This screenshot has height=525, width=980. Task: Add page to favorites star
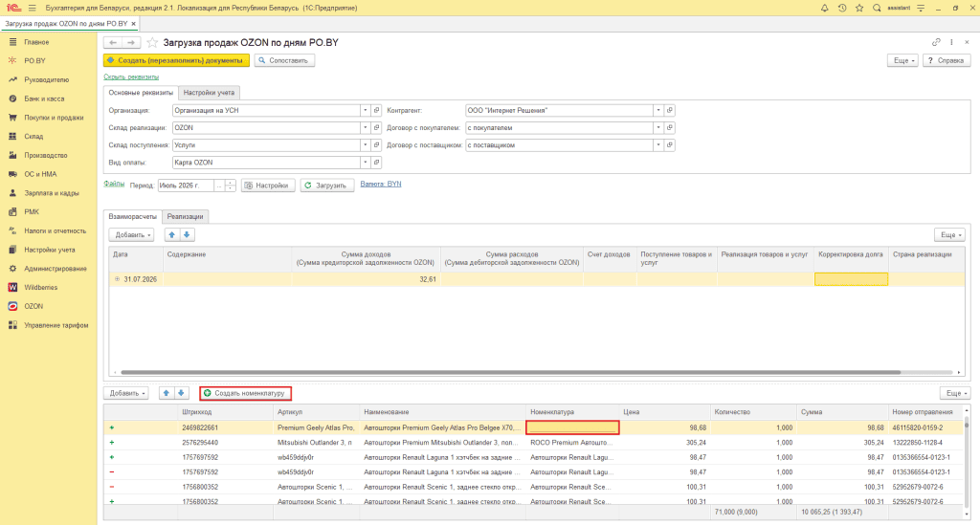(152, 42)
